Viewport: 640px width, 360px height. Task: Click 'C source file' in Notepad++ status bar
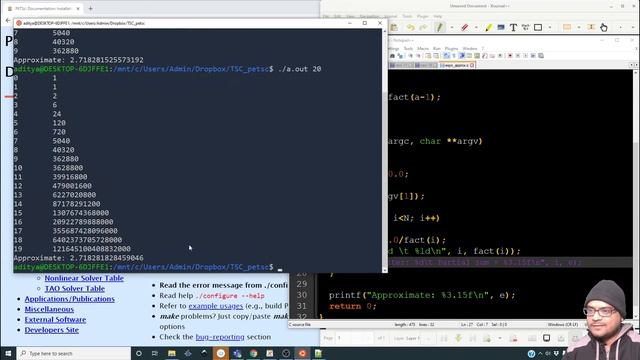tap(300, 324)
